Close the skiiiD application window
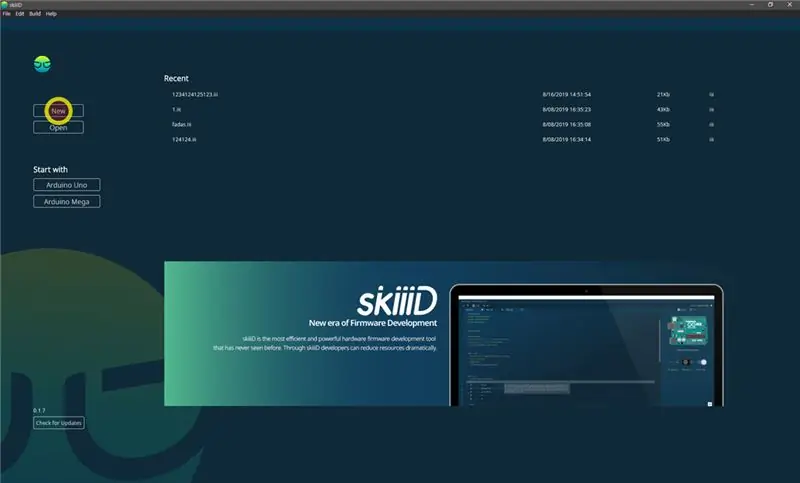The image size is (800, 483). (x=789, y=5)
